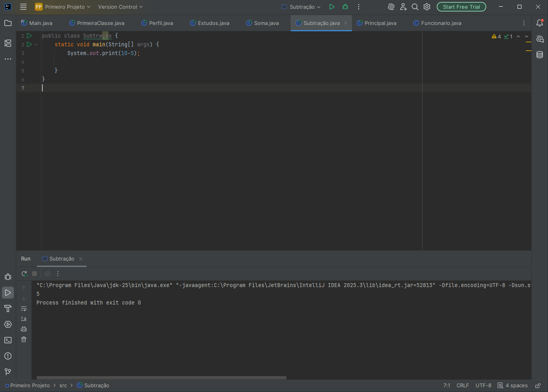Viewport: 548px width, 392px height.
Task: Click the Debug bug icon in the toolbar
Action: [x=345, y=7]
